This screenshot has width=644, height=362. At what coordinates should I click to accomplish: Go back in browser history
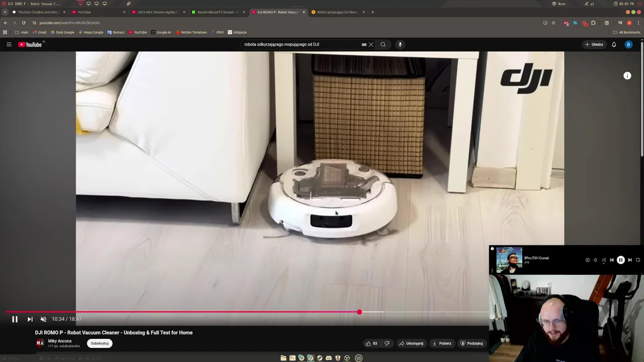(6, 23)
